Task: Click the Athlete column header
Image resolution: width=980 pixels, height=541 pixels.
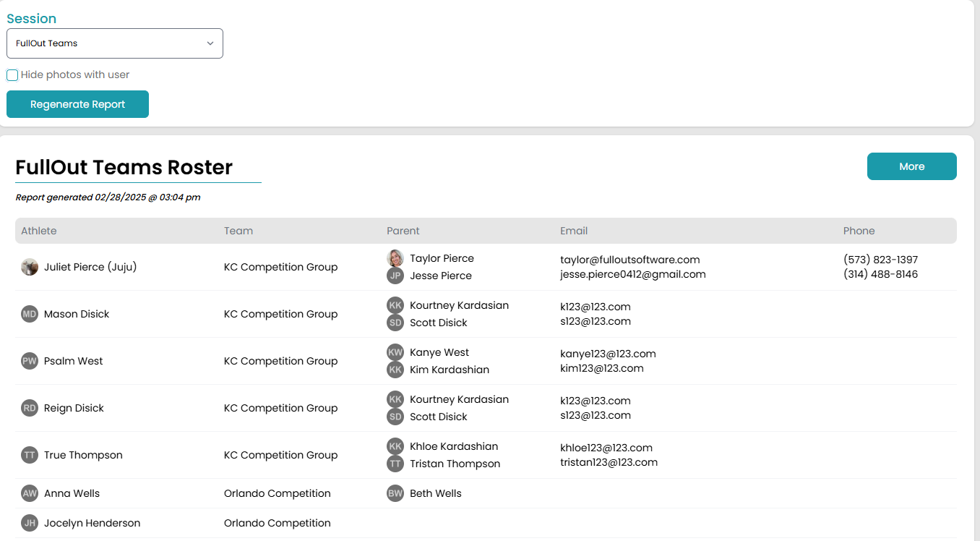Action: click(x=39, y=231)
